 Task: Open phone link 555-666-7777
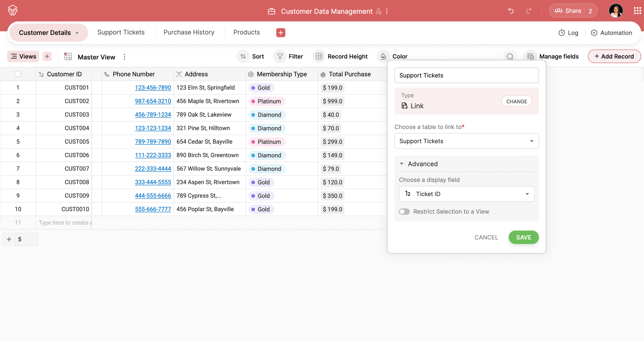(x=153, y=209)
